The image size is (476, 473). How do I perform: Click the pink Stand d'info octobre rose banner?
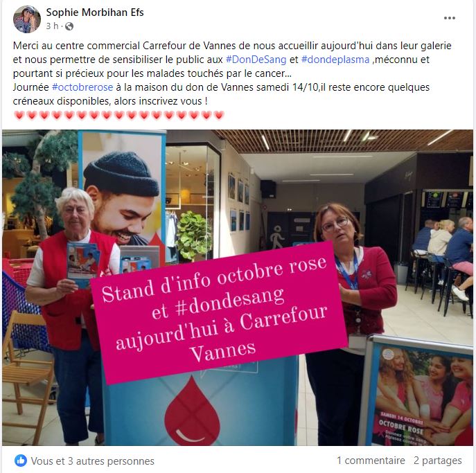(218, 312)
